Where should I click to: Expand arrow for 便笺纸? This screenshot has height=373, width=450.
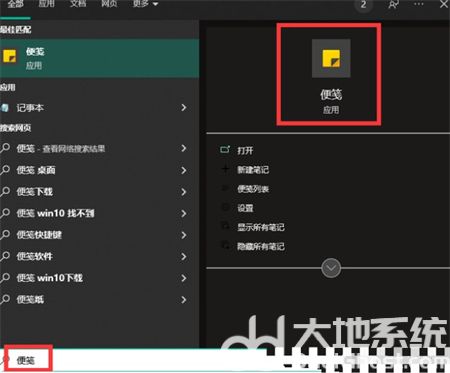[184, 300]
